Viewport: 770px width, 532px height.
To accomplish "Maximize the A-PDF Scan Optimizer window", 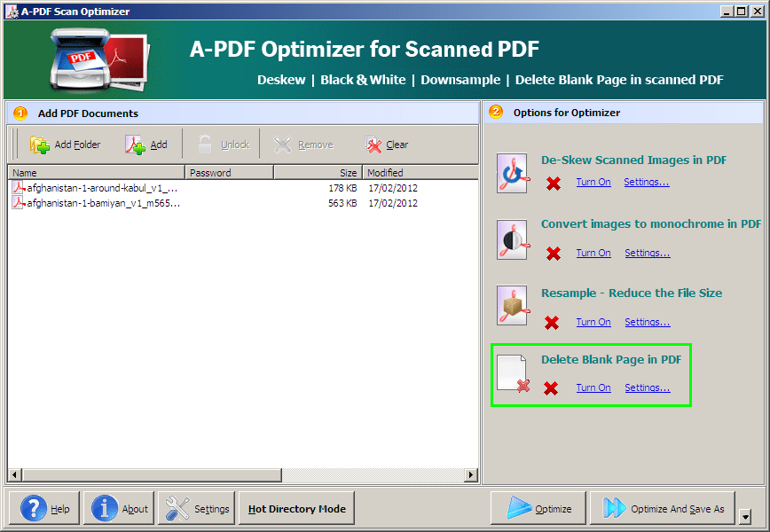I will tap(742, 12).
